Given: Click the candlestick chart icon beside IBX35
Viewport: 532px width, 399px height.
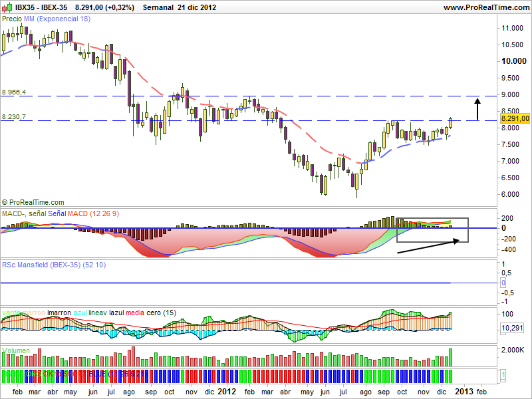Looking at the screenshot, I should click(x=8, y=7).
